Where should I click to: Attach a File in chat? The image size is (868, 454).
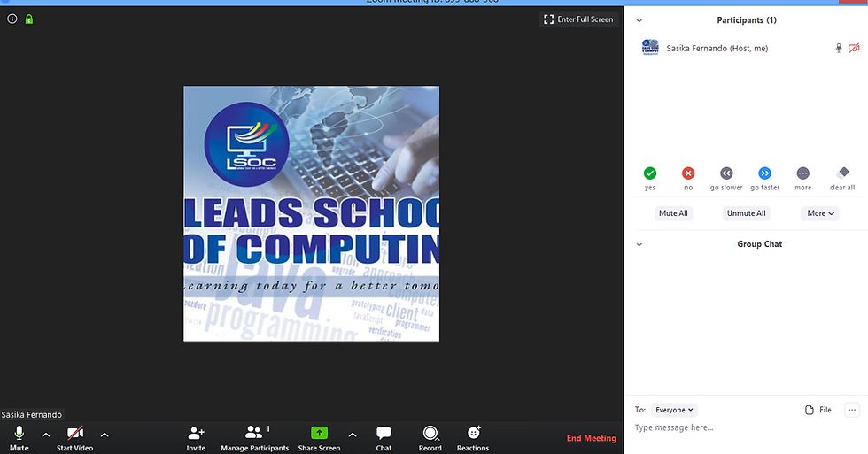click(818, 410)
